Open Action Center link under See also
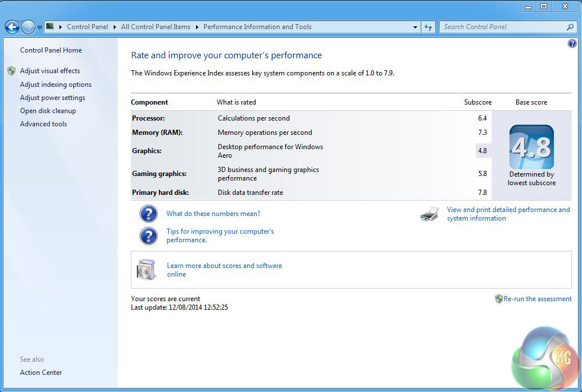 click(x=41, y=373)
